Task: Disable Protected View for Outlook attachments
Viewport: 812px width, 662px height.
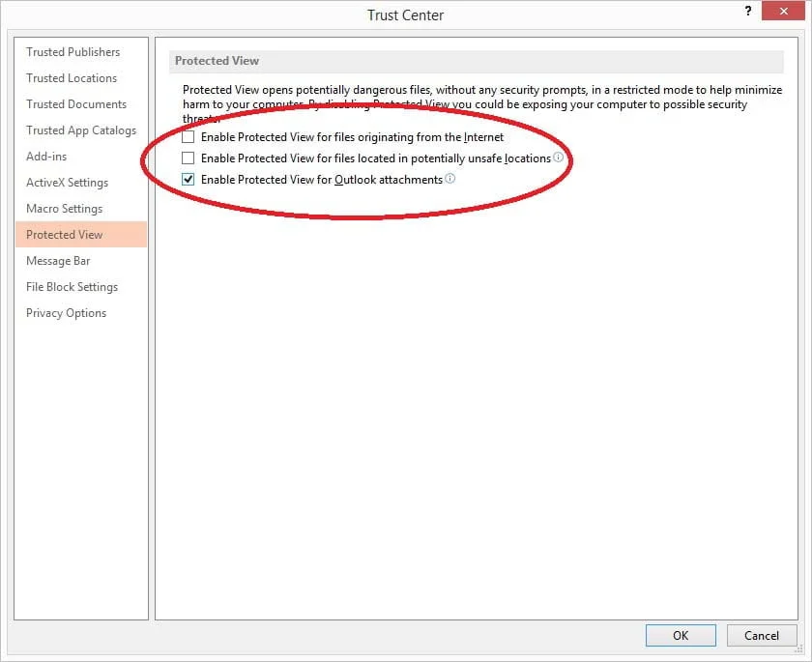Action: (188, 178)
